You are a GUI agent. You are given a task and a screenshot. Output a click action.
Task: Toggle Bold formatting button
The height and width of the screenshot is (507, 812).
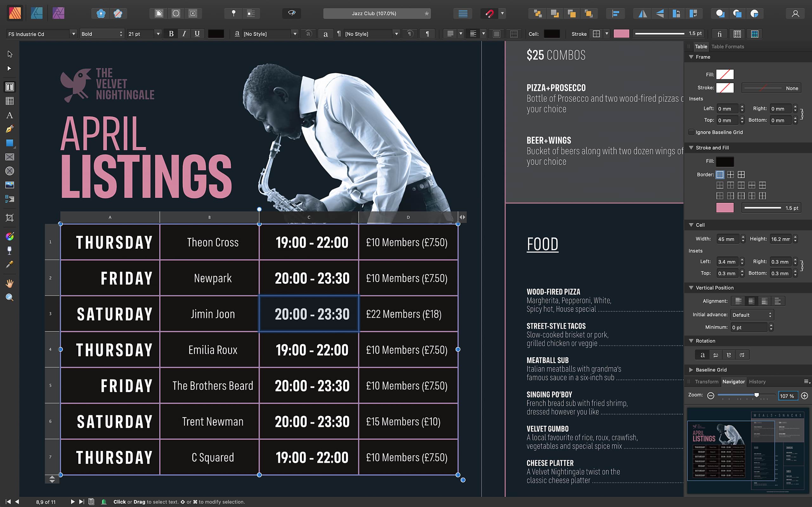tap(171, 34)
